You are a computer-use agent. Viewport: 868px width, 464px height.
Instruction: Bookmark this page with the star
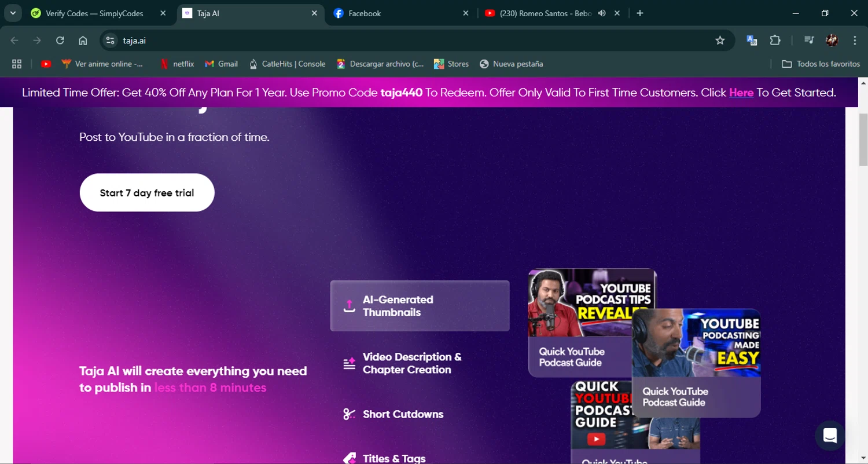[720, 41]
